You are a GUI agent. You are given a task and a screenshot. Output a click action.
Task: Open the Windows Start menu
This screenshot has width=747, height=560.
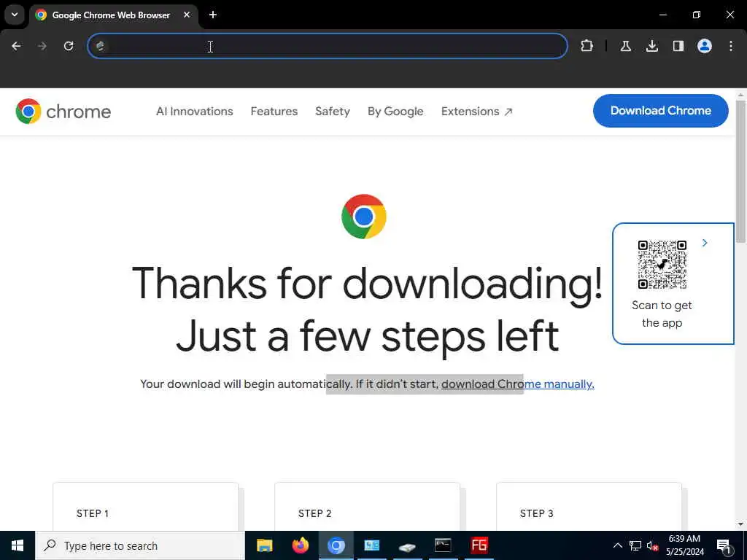tap(18, 545)
